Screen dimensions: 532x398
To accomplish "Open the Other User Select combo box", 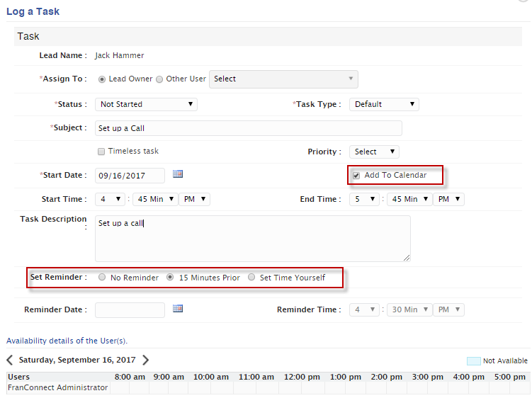I will pos(283,79).
